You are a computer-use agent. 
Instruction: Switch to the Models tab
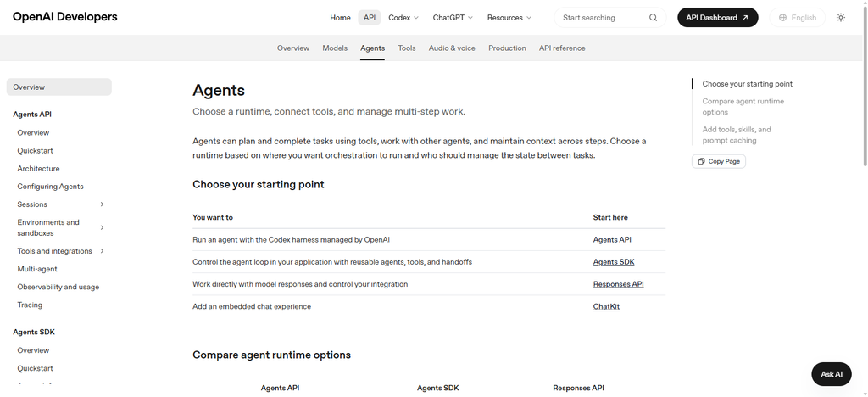tap(335, 48)
